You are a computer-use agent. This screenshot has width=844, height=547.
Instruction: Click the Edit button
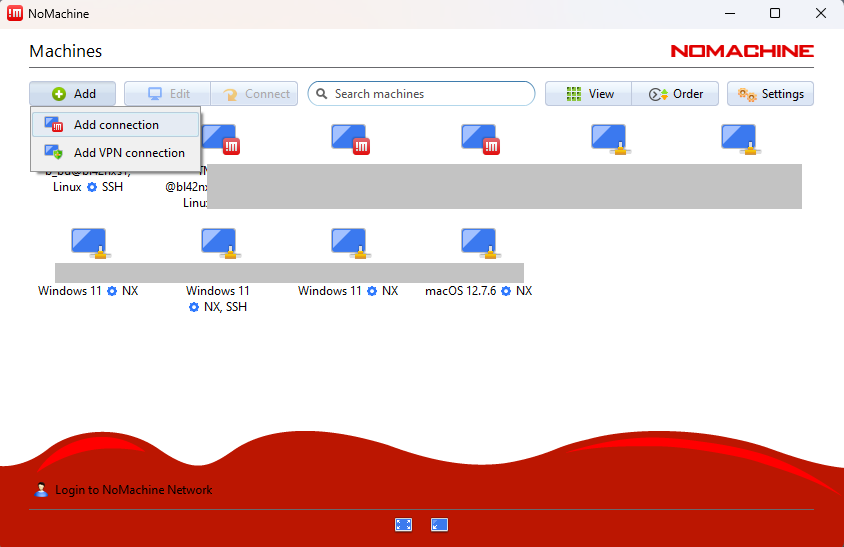168,94
